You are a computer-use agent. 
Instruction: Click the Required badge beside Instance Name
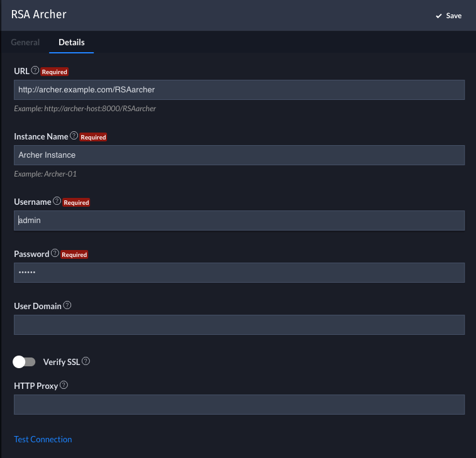tap(93, 137)
